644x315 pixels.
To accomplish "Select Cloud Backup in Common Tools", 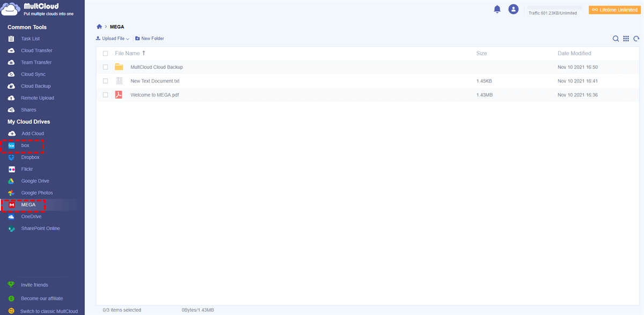I will [x=36, y=86].
